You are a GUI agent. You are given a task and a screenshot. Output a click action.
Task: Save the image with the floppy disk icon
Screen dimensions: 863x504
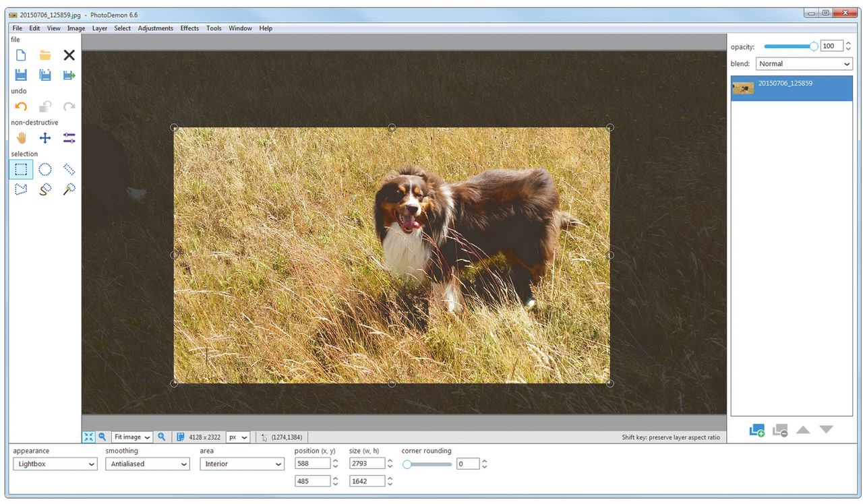click(x=21, y=75)
